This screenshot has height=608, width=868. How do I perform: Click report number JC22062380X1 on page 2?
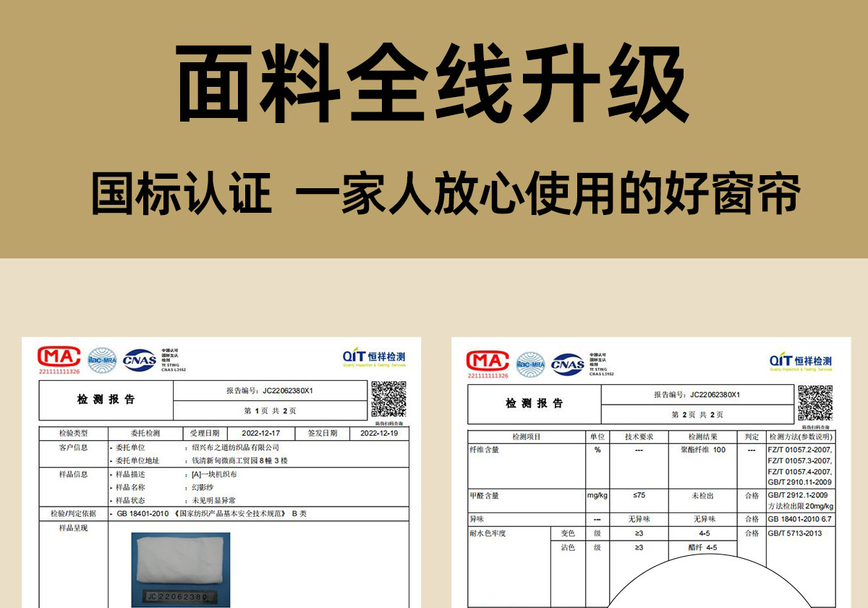[x=715, y=395]
